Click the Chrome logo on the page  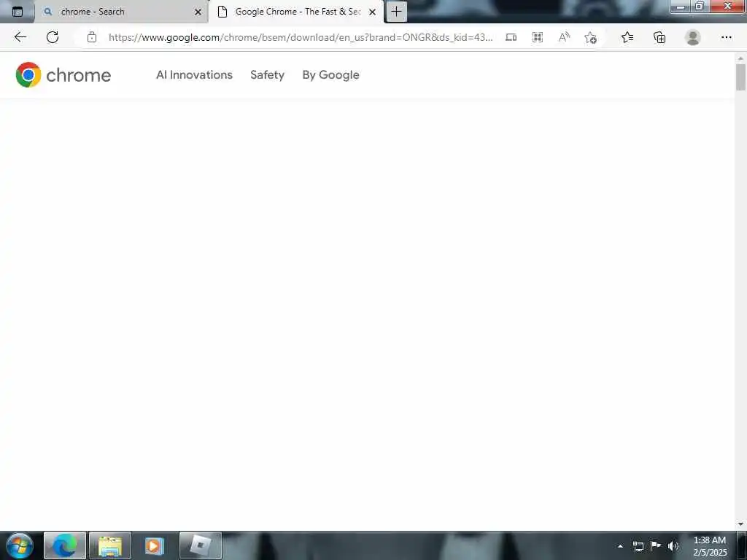63,75
